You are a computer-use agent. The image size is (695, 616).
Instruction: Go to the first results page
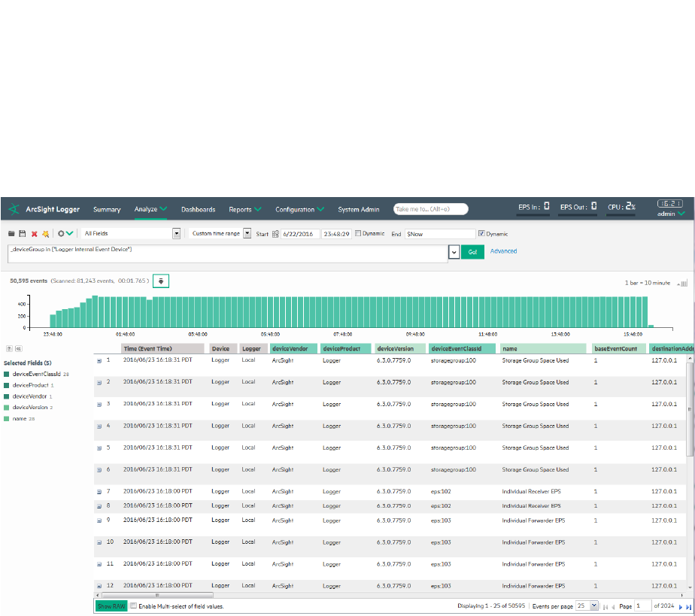pyautogui.click(x=605, y=607)
